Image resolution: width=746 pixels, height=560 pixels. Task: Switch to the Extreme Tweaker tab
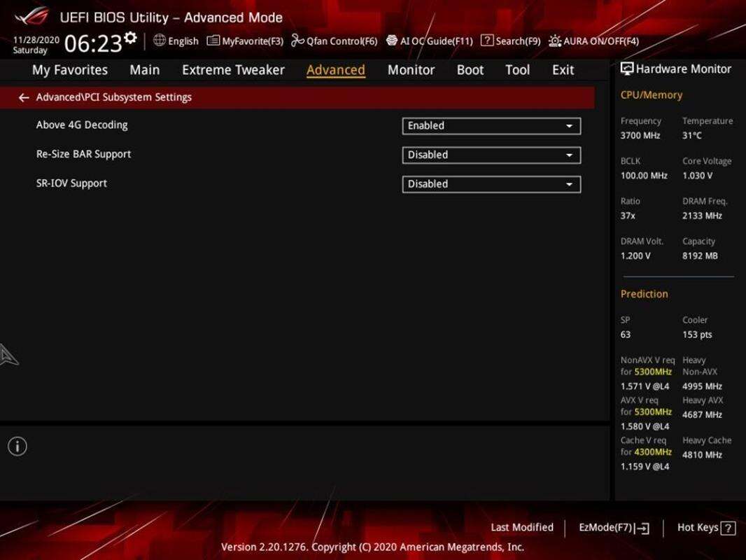(233, 69)
